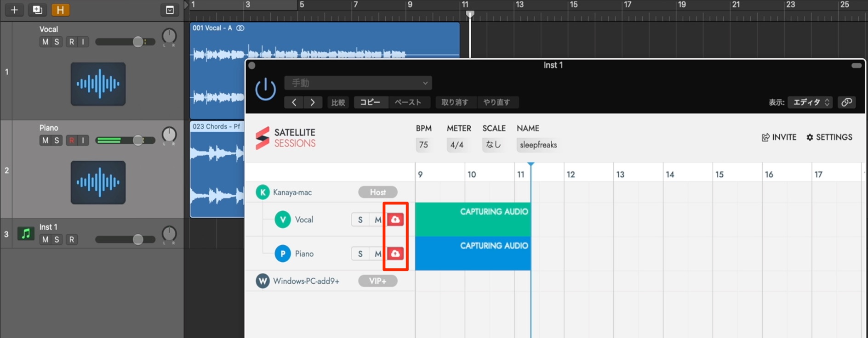Image resolution: width=868 pixels, height=338 pixels.
Task: Go to next preset arrow
Action: tap(313, 102)
